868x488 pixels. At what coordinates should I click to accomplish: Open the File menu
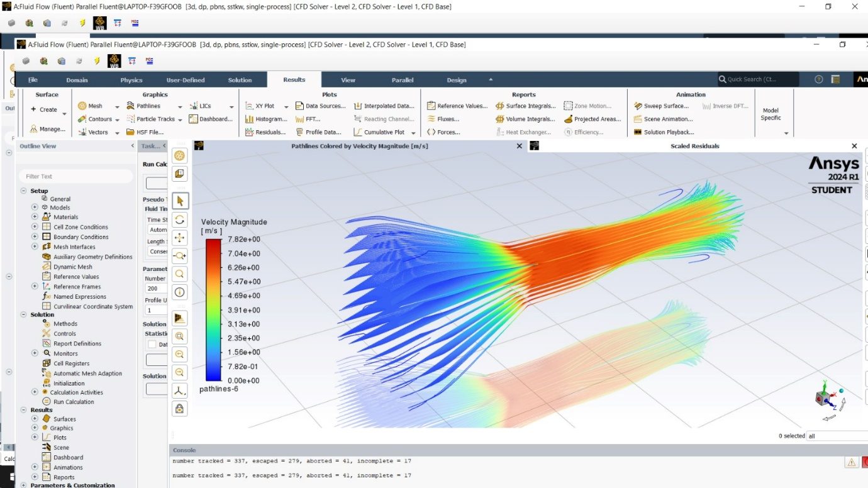[x=33, y=80]
